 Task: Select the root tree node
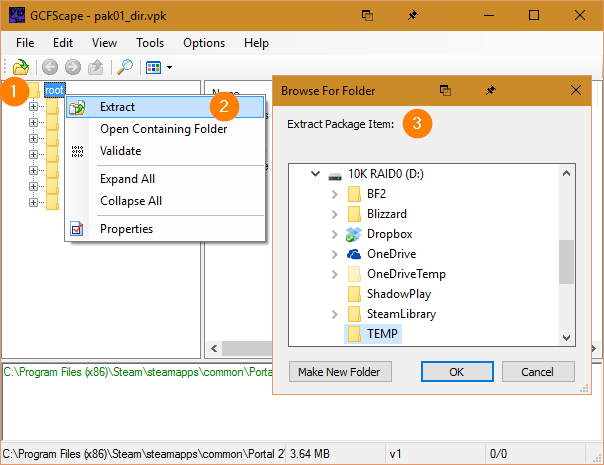pyautogui.click(x=54, y=90)
